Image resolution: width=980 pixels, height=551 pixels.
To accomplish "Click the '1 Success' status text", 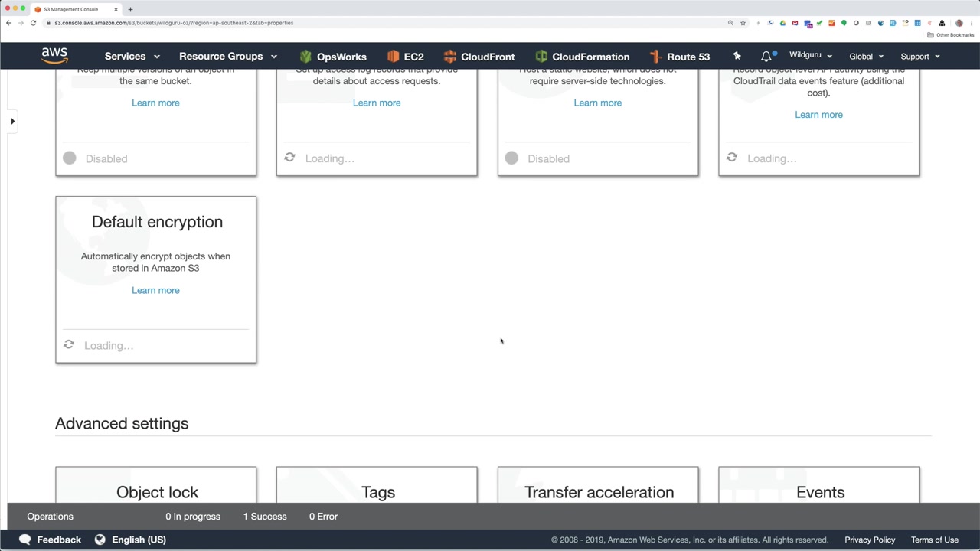I will coord(265,517).
